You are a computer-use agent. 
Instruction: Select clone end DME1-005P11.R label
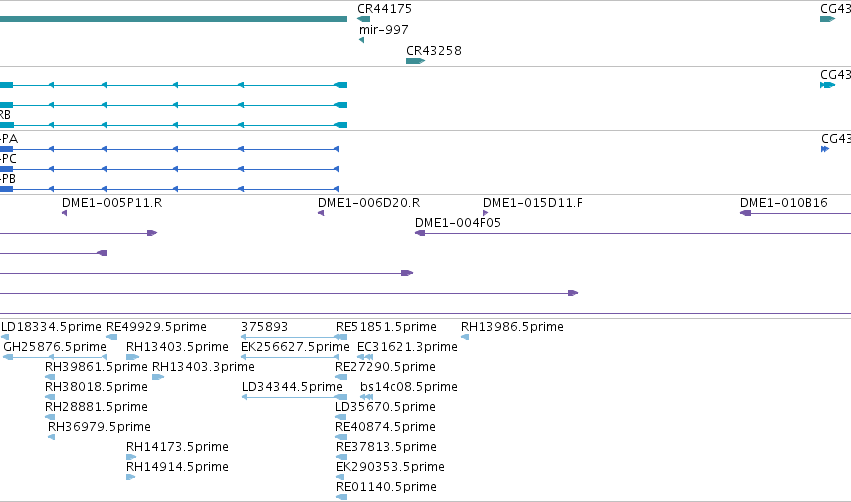(112, 203)
